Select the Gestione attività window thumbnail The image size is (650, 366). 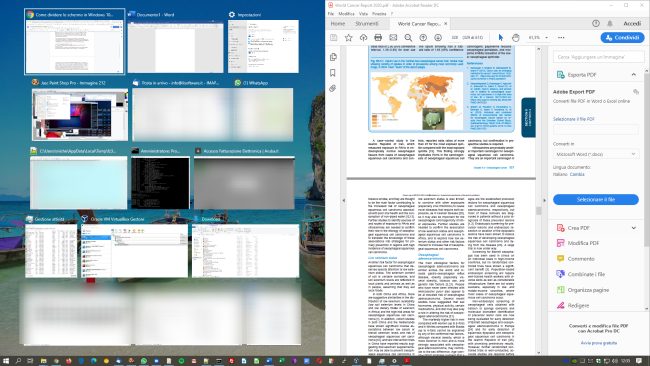tap(51, 247)
